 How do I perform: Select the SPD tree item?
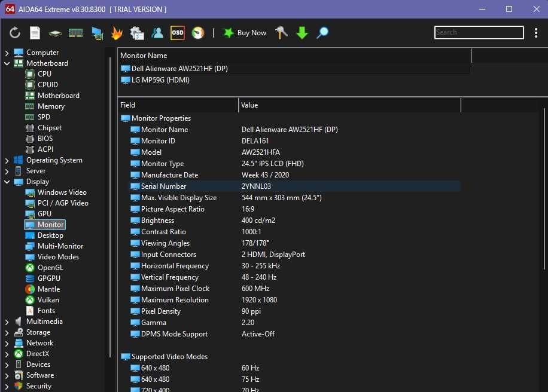pyautogui.click(x=38, y=117)
